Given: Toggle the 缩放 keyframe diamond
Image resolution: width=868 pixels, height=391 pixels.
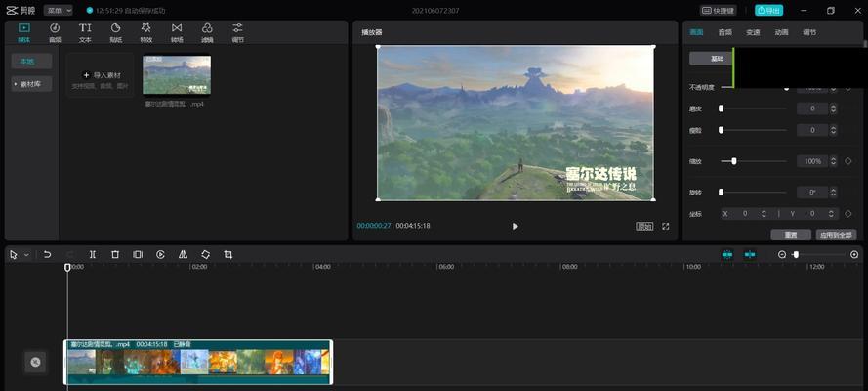Looking at the screenshot, I should tap(847, 161).
